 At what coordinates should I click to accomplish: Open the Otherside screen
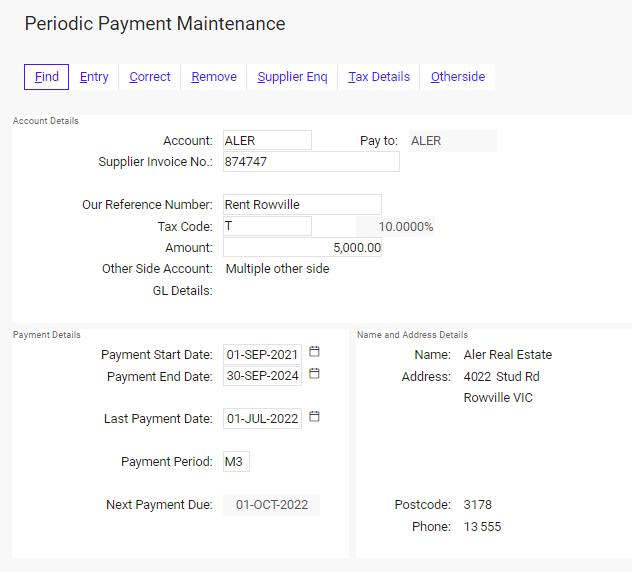458,77
